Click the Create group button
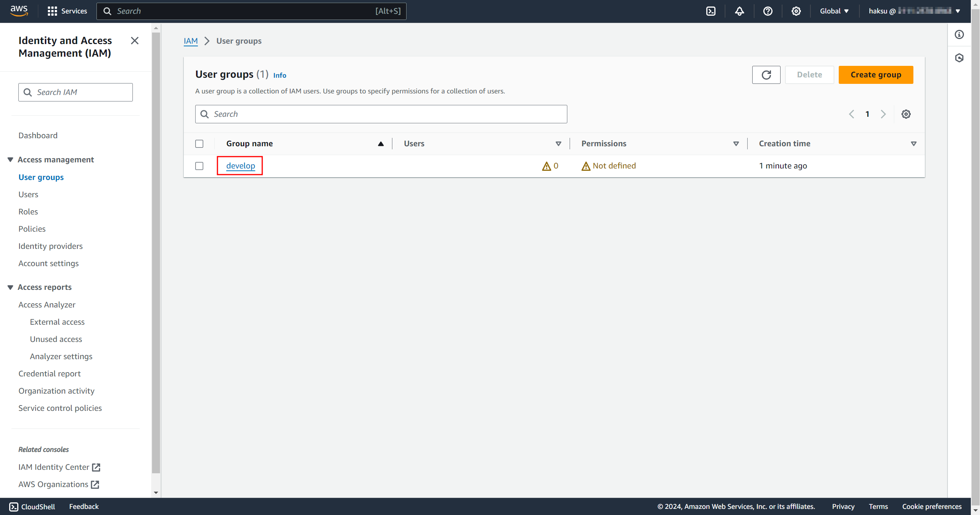This screenshot has width=980, height=515. (875, 75)
